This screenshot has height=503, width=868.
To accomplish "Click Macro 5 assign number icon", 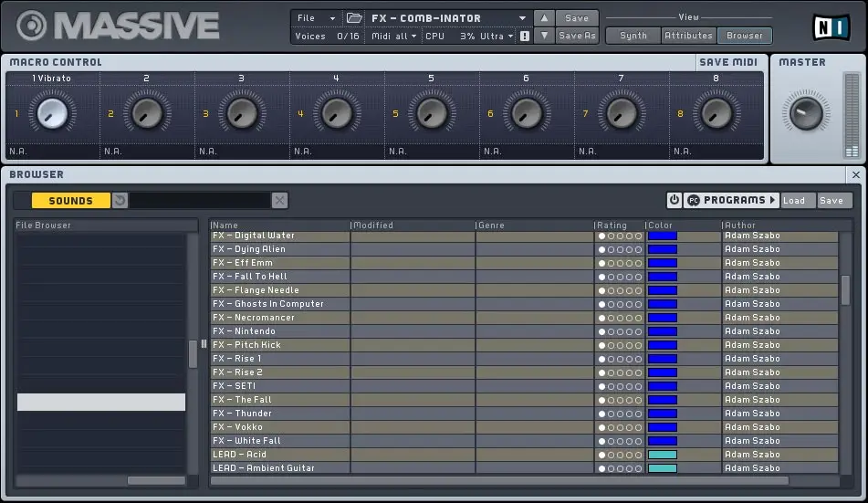I will tap(395, 113).
